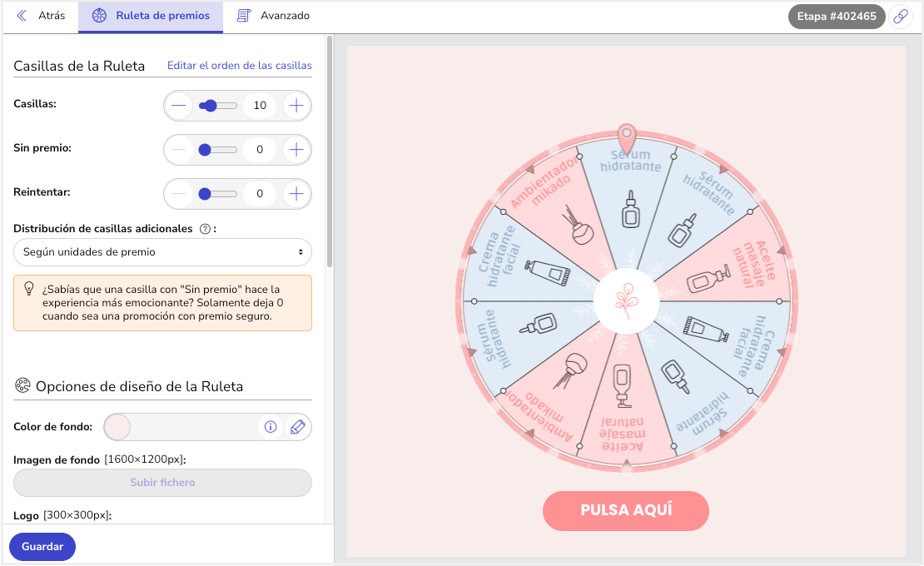Click Subir fichero for Imagen de fondo
Viewport: 924px width, 566px height.
click(162, 483)
